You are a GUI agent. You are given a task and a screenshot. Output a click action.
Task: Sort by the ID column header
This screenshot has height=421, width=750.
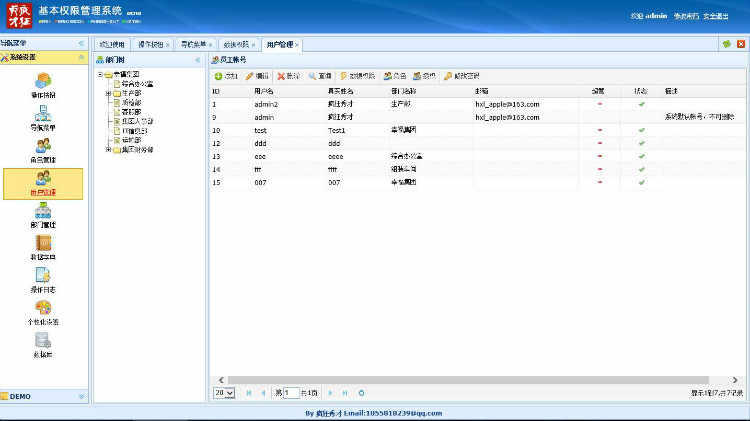216,91
